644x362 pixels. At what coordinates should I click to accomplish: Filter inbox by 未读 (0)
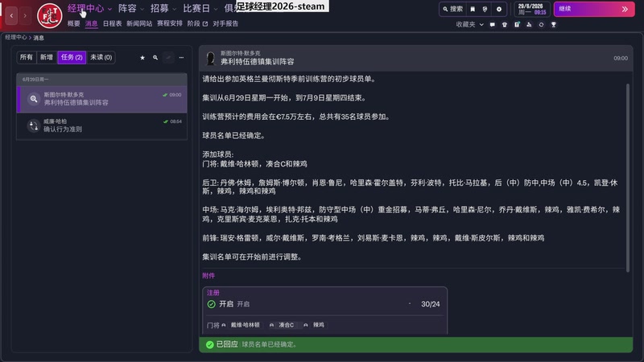point(101,57)
